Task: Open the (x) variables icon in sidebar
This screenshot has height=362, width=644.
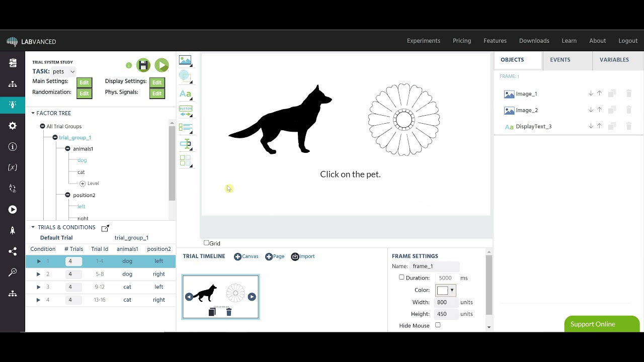Action: click(x=13, y=167)
